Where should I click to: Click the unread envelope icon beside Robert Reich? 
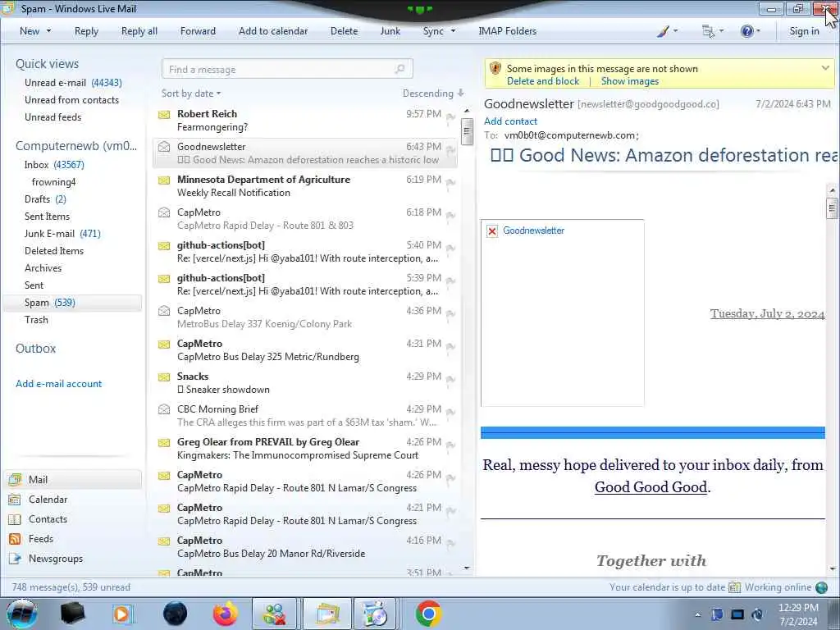tap(164, 115)
